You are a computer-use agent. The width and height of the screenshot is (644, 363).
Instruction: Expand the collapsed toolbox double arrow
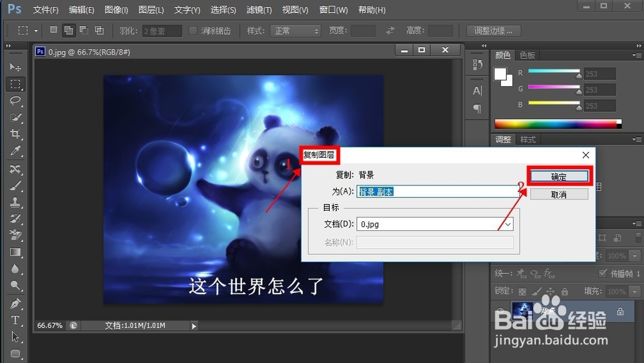(8, 46)
